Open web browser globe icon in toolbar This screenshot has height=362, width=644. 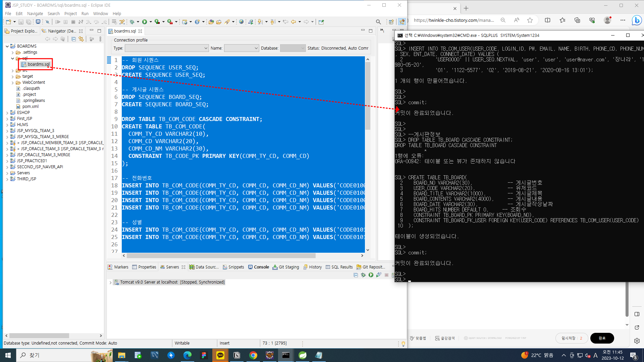tap(241, 22)
